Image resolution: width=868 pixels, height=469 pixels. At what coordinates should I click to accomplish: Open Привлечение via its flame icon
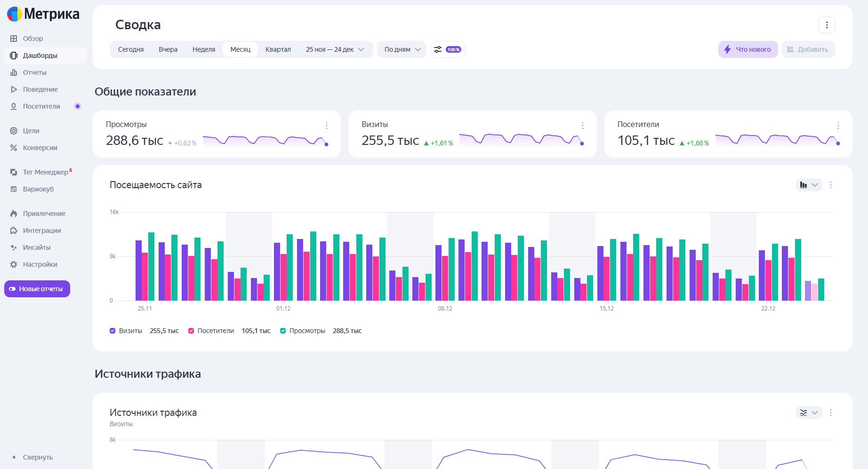pos(14,214)
